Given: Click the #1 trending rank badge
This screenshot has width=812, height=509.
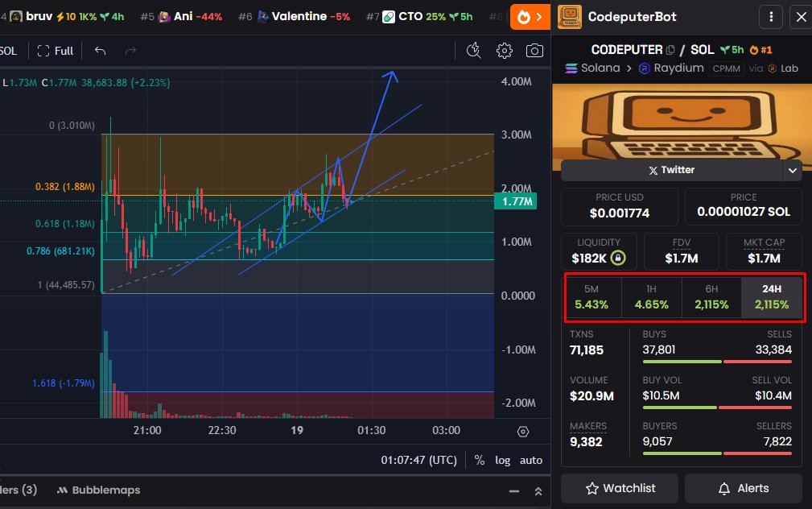Looking at the screenshot, I should tap(760, 50).
